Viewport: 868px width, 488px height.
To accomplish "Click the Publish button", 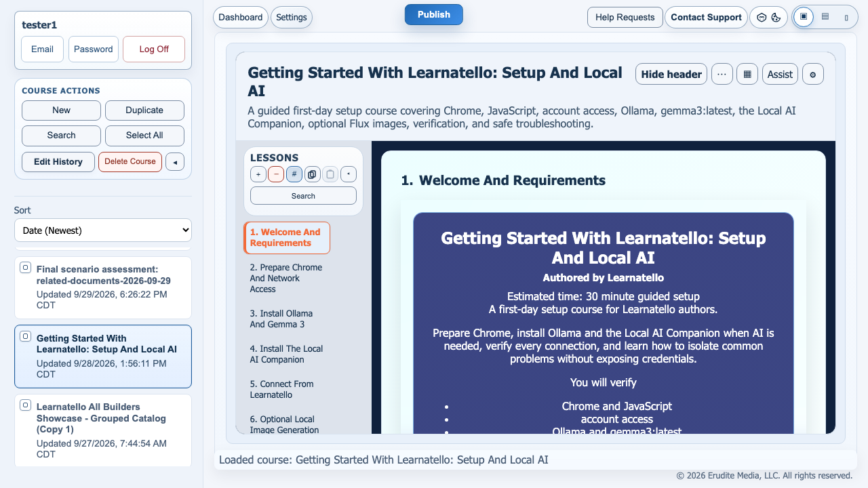I will pos(434,14).
